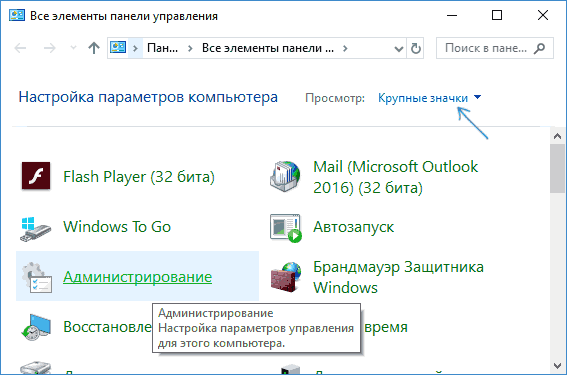Expand chevron after Пан... breadcrumb
This screenshot has height=375, width=567.
[x=190, y=48]
